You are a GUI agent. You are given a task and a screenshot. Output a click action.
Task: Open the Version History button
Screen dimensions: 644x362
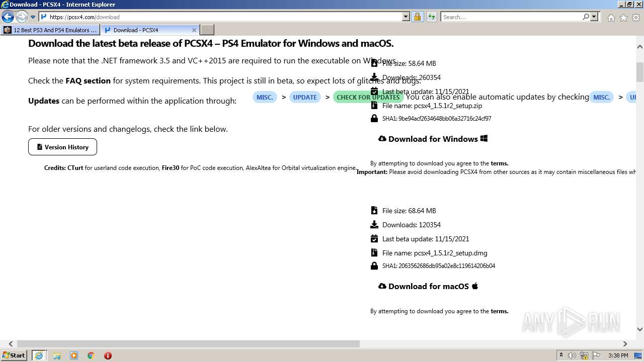pyautogui.click(x=62, y=147)
